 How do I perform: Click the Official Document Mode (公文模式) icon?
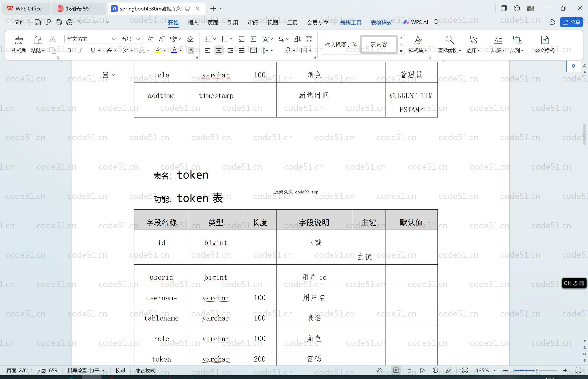(x=545, y=40)
